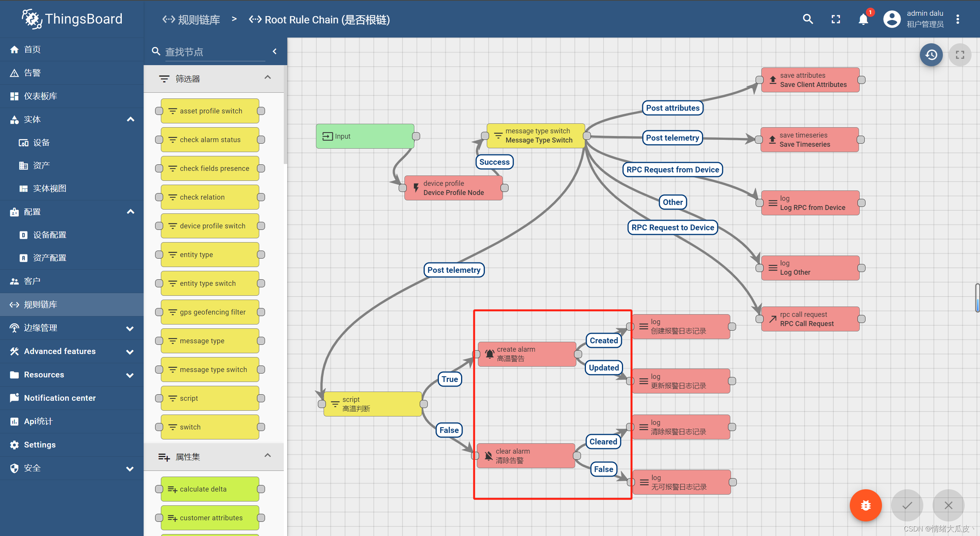Toggle fullscreen from top bar

[836, 19]
